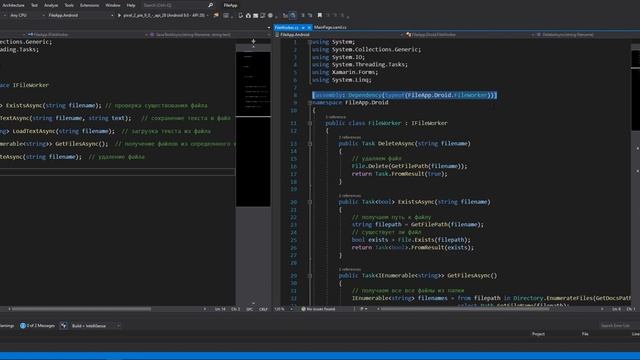The width and height of the screenshot is (640, 360).
Task: Open the IFileWorker type dropdown in left editor
Action: (86, 35)
